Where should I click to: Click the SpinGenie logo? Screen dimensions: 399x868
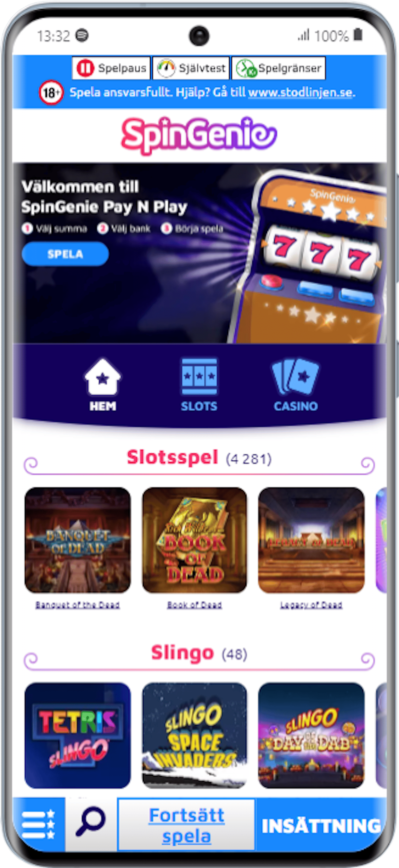coord(199,136)
